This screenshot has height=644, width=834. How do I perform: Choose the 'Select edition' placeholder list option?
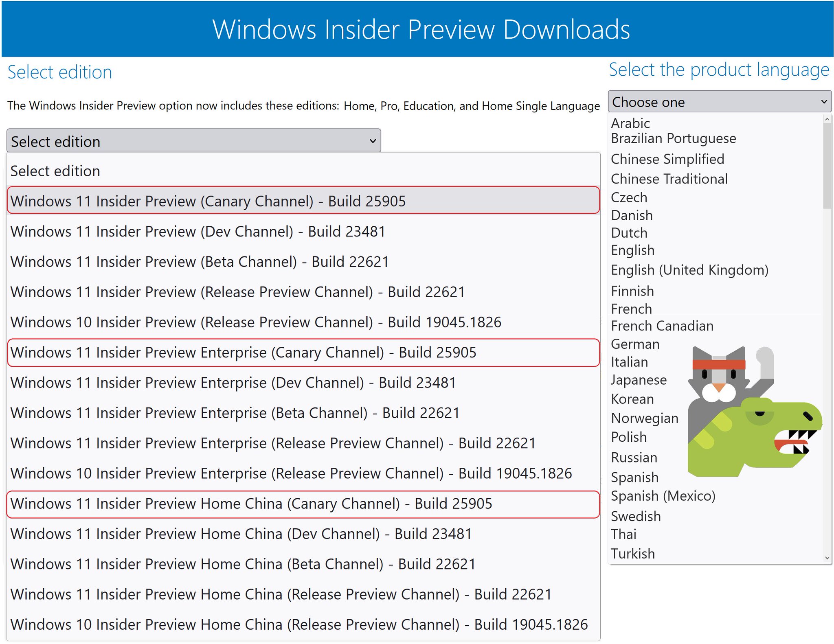click(303, 171)
